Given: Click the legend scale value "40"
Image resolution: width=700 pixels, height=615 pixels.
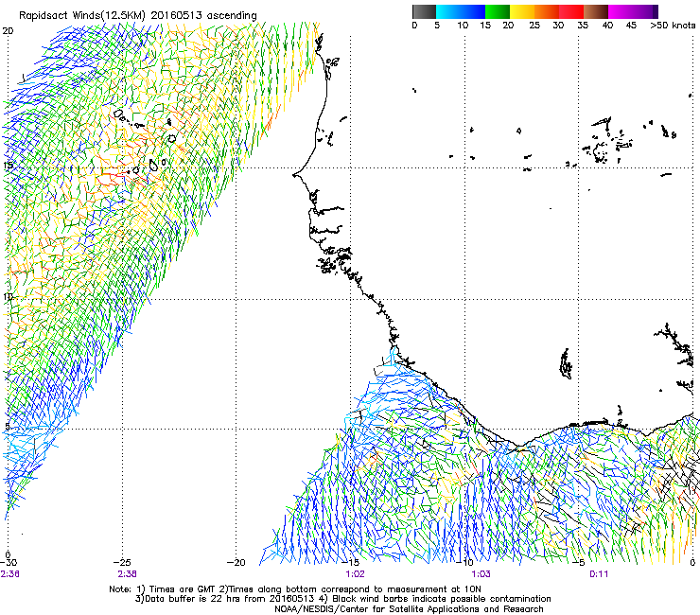Looking at the screenshot, I should (x=607, y=26).
